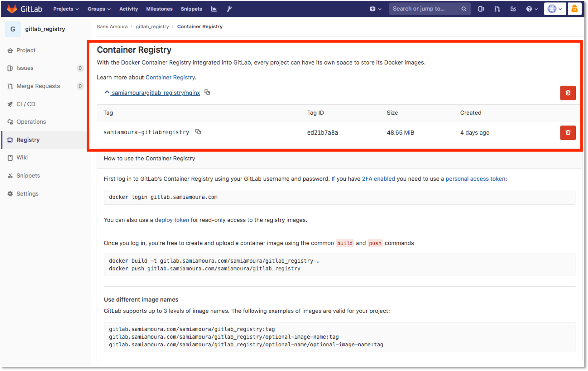Follow the Container Registry learn more link

click(170, 77)
